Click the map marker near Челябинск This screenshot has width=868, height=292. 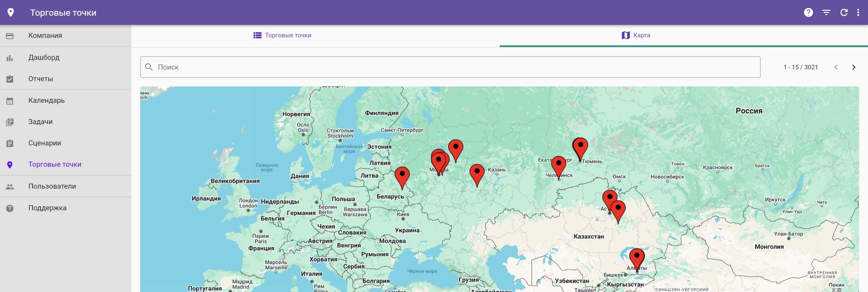tap(559, 166)
